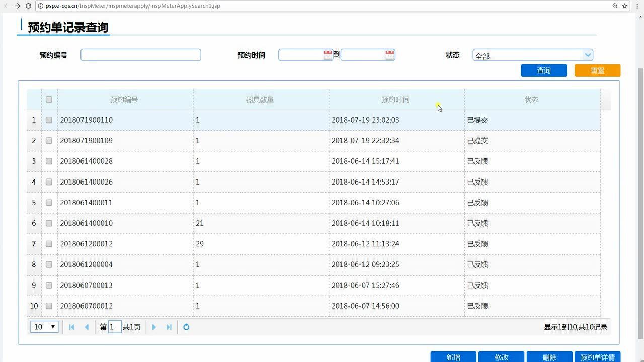View site information icon in address bar
The width and height of the screenshot is (644, 362).
point(40,6)
